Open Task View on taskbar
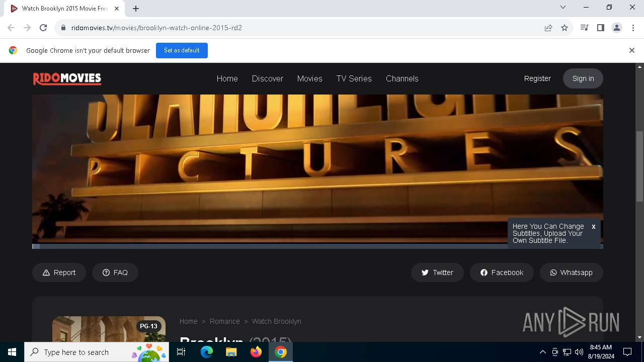This screenshot has height=362, width=644. pos(181,352)
